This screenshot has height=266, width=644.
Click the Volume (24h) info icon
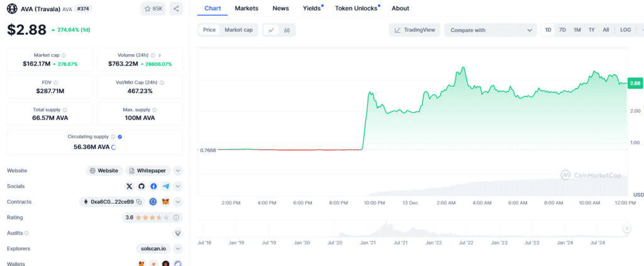[153, 55]
